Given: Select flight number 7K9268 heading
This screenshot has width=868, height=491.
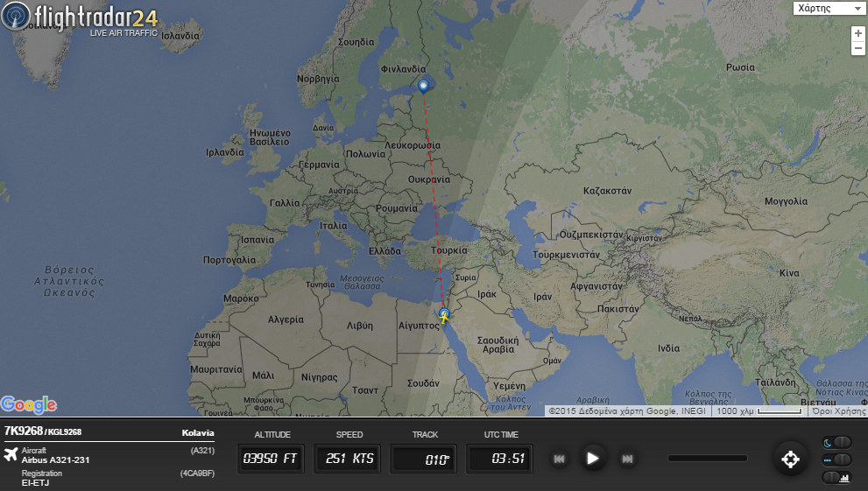Looking at the screenshot, I should pyautogui.click(x=24, y=431).
